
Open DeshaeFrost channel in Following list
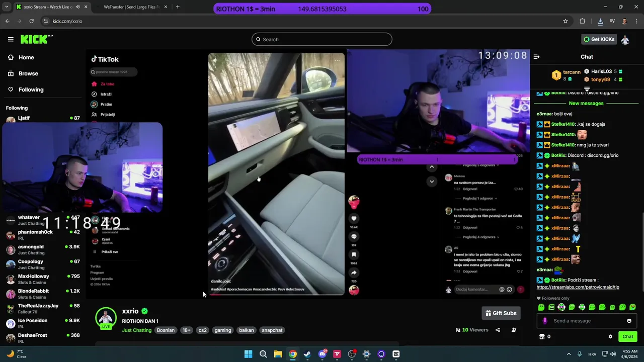coord(43,338)
